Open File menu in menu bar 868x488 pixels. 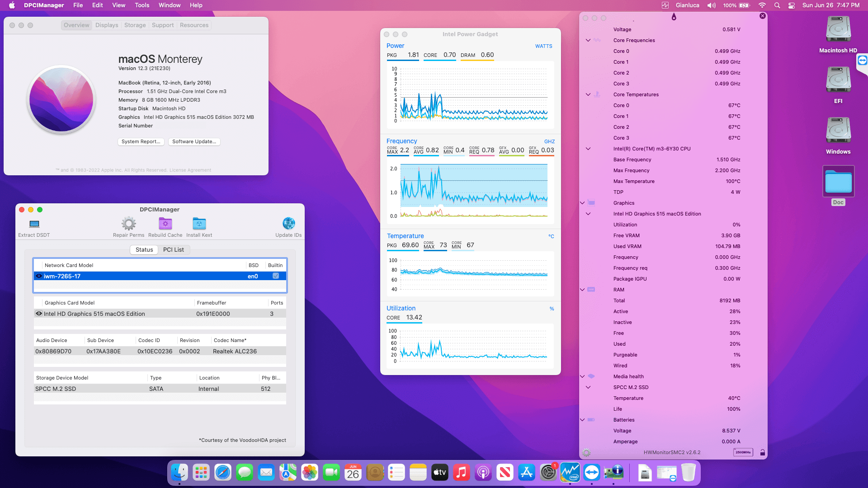pos(78,5)
